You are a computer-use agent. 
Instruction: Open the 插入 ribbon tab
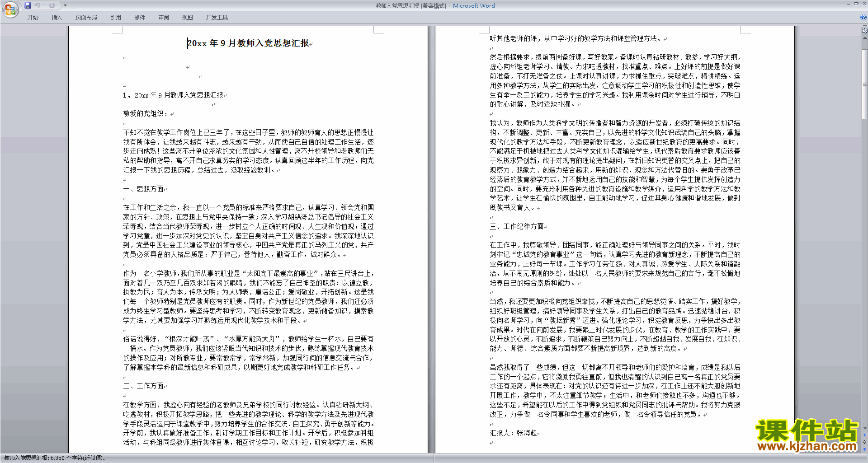57,18
